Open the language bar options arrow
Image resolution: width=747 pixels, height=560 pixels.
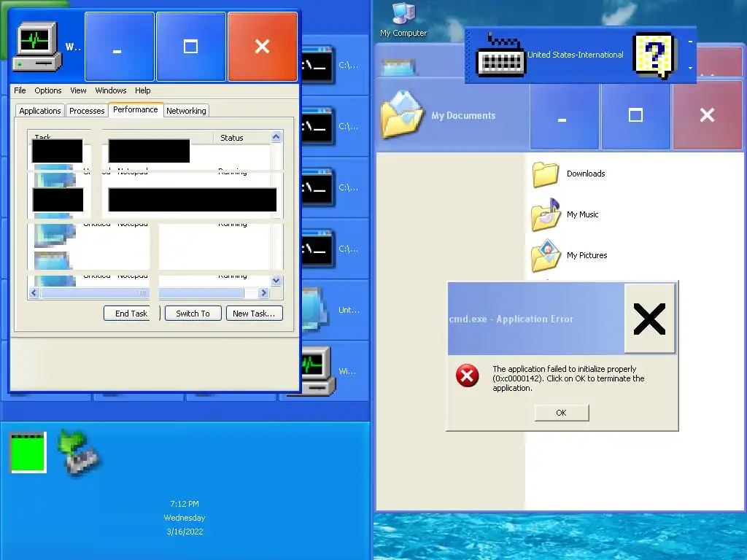(690, 68)
